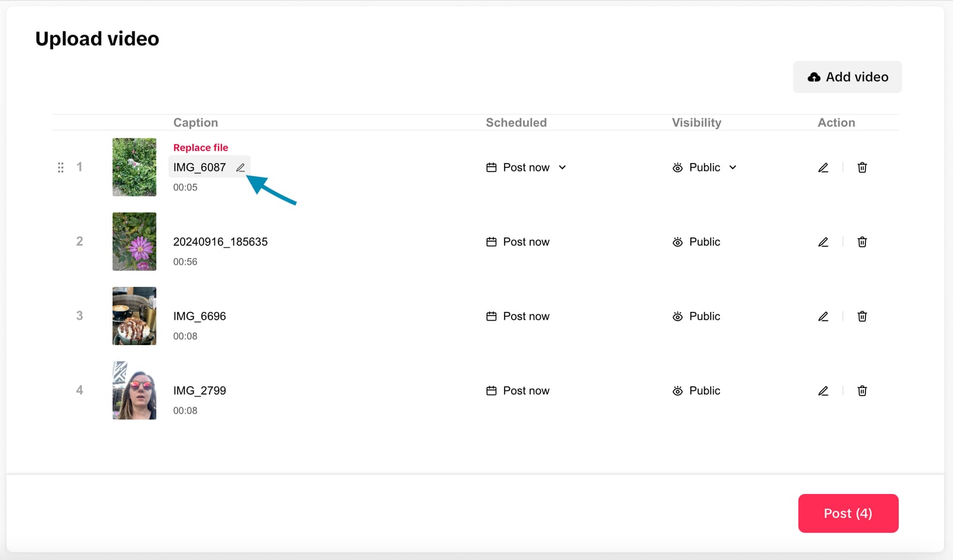Open the Public visibility dropdown for IMG_6087
Screen dimensions: 953x560
(x=732, y=167)
